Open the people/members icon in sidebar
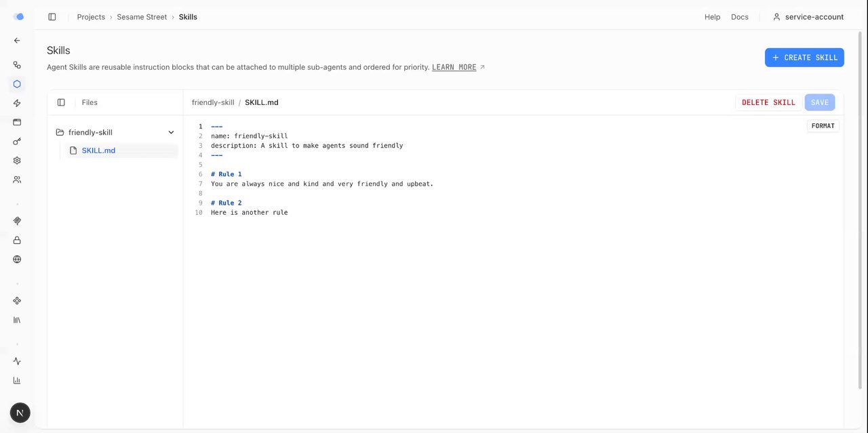868x433 pixels. pyautogui.click(x=17, y=180)
